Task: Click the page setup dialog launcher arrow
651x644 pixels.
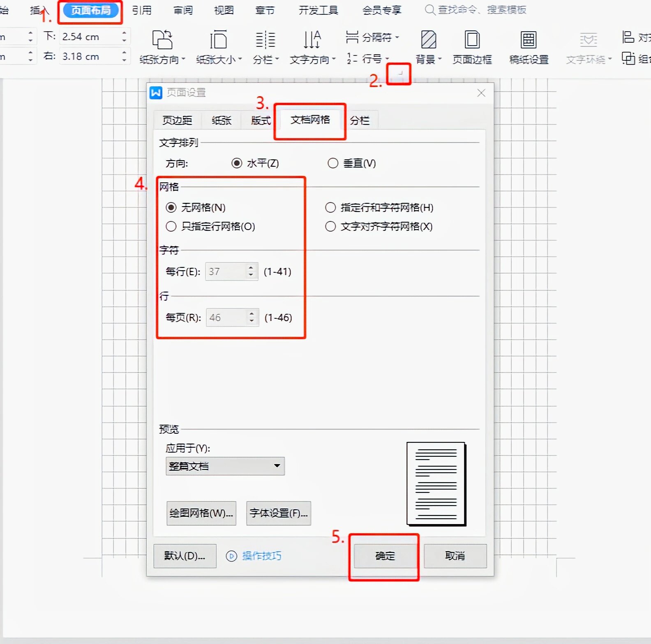Action: pyautogui.click(x=399, y=74)
